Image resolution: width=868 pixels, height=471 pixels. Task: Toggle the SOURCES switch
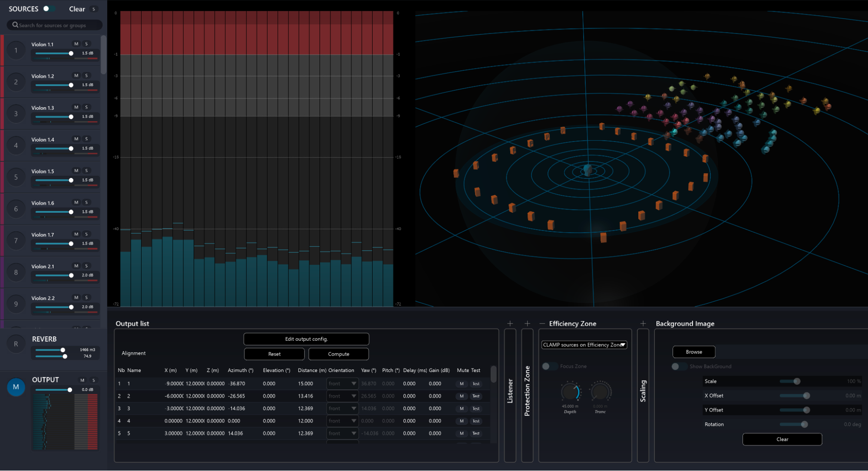(x=48, y=9)
